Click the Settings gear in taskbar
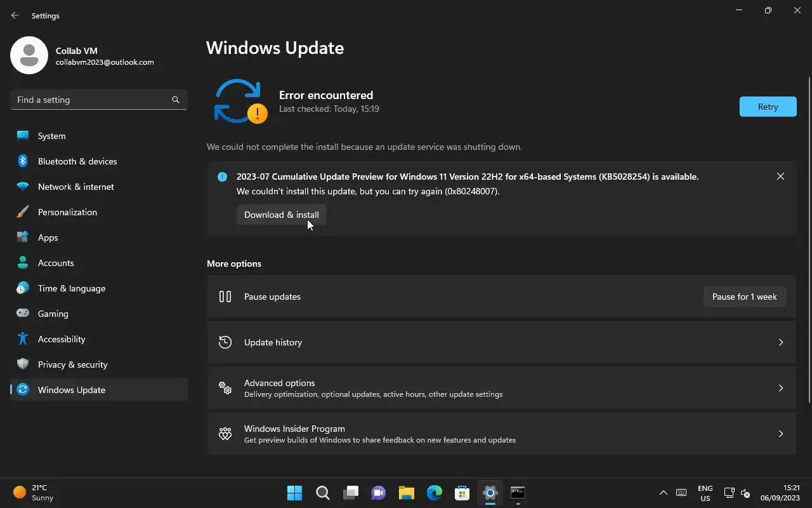Screen dimensions: 812x508 pos(490,493)
